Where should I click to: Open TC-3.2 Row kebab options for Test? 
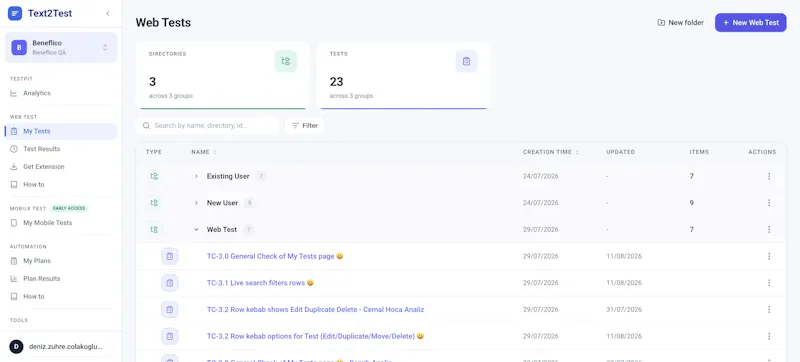coord(315,336)
